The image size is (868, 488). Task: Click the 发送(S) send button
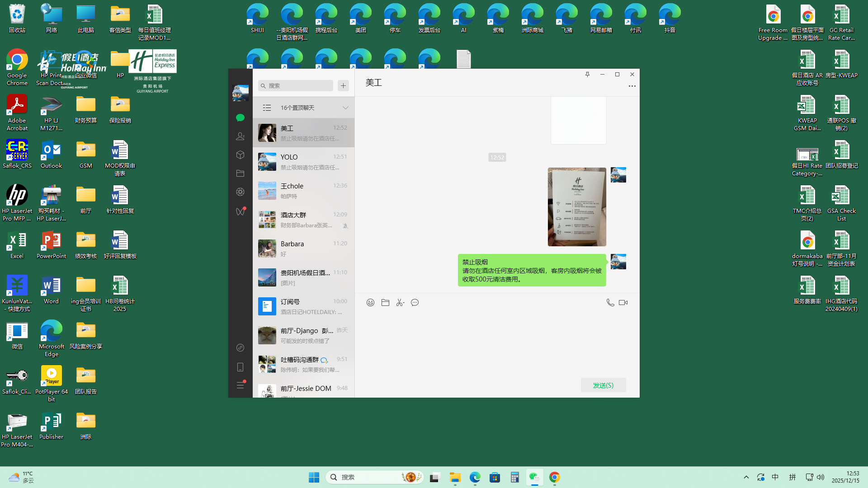click(603, 385)
